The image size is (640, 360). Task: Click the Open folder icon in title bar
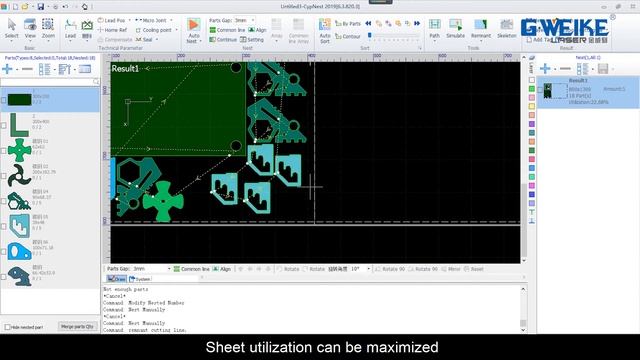tap(25, 7)
